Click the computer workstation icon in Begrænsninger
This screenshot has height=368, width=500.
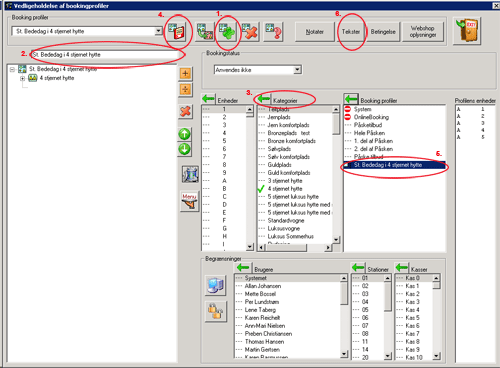tap(216, 285)
